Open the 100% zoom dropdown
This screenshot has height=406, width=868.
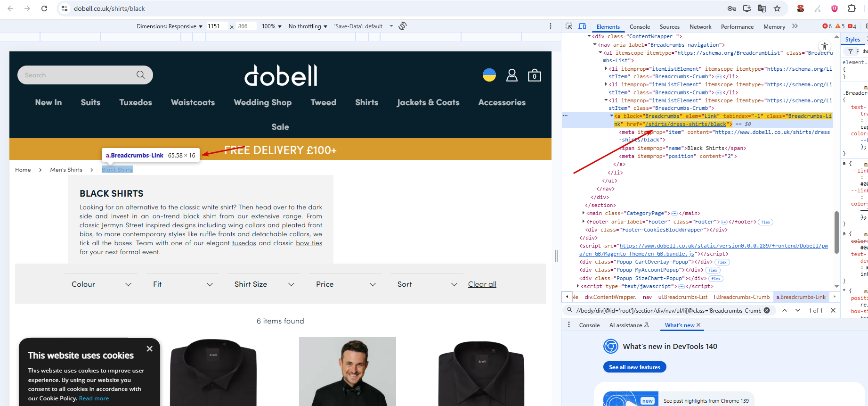click(x=272, y=26)
